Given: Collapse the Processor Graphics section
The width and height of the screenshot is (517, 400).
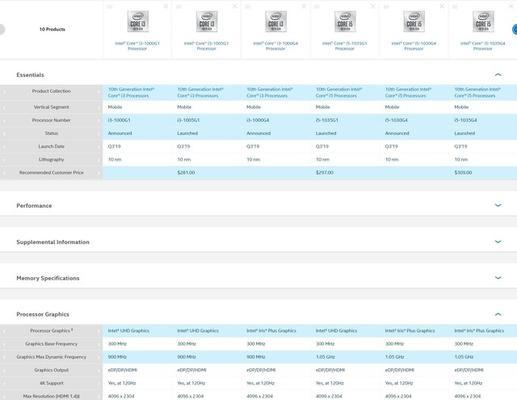Looking at the screenshot, I should [x=498, y=314].
